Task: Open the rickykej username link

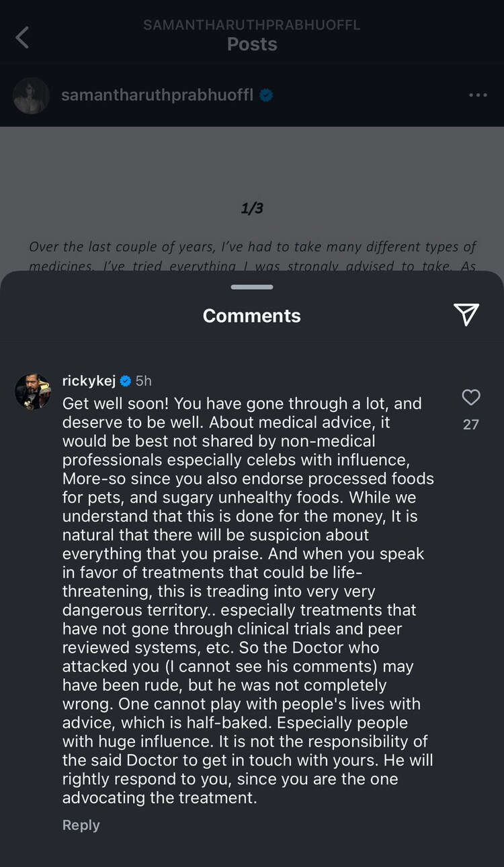Action: tap(89, 381)
